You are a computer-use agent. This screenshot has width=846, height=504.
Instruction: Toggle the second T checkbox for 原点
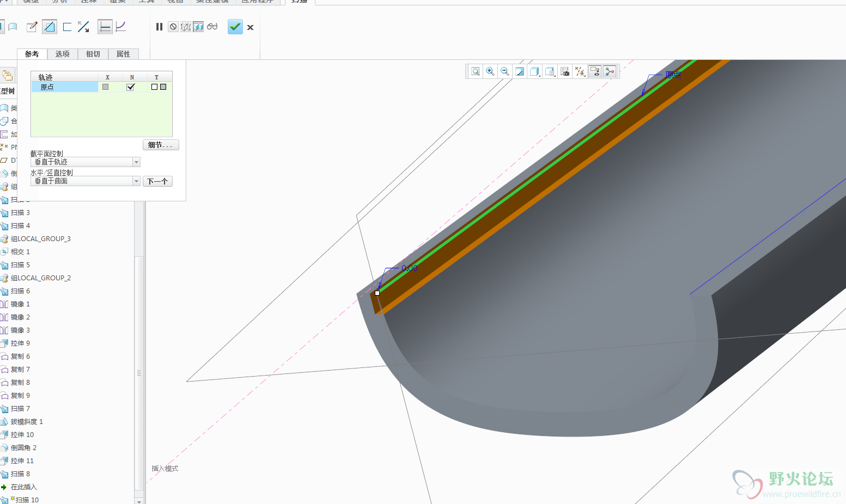point(163,87)
